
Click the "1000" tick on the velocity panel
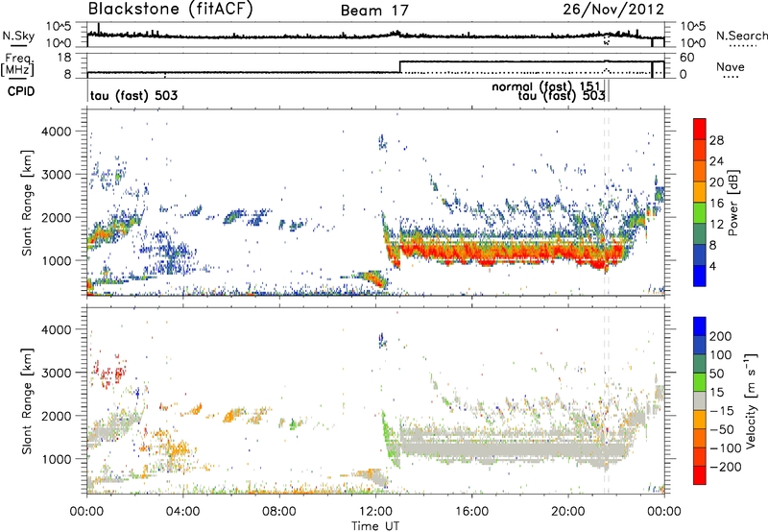pyautogui.click(x=56, y=459)
